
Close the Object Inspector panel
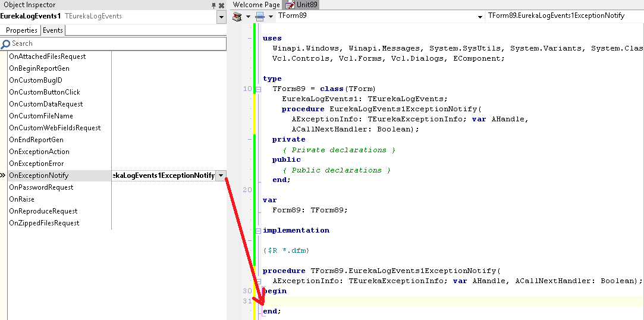point(221,5)
